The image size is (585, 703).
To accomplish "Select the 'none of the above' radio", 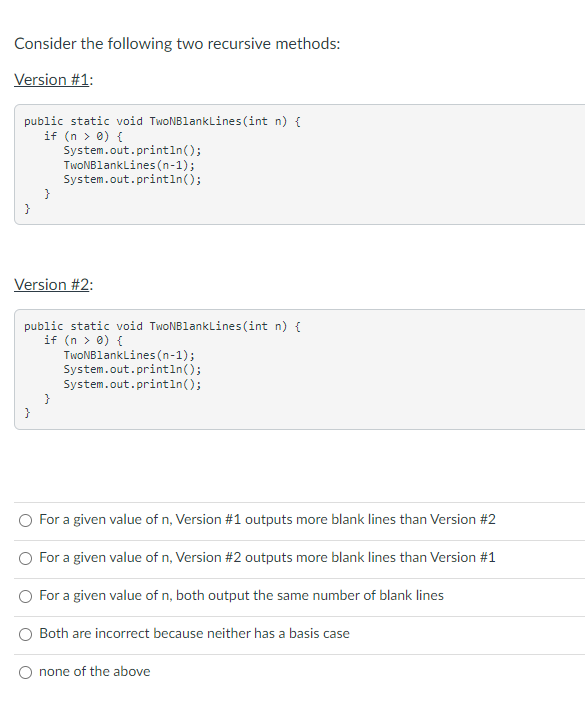I will (x=26, y=673).
